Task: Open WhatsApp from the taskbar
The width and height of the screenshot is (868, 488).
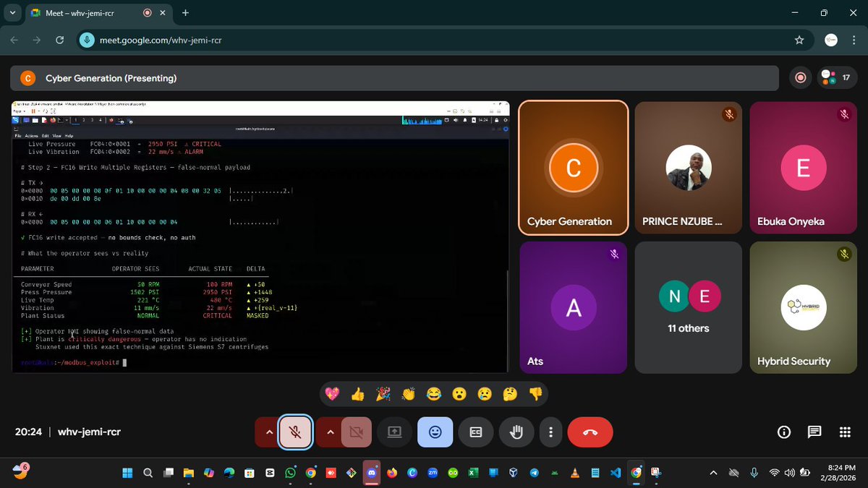Action: pyautogui.click(x=291, y=473)
